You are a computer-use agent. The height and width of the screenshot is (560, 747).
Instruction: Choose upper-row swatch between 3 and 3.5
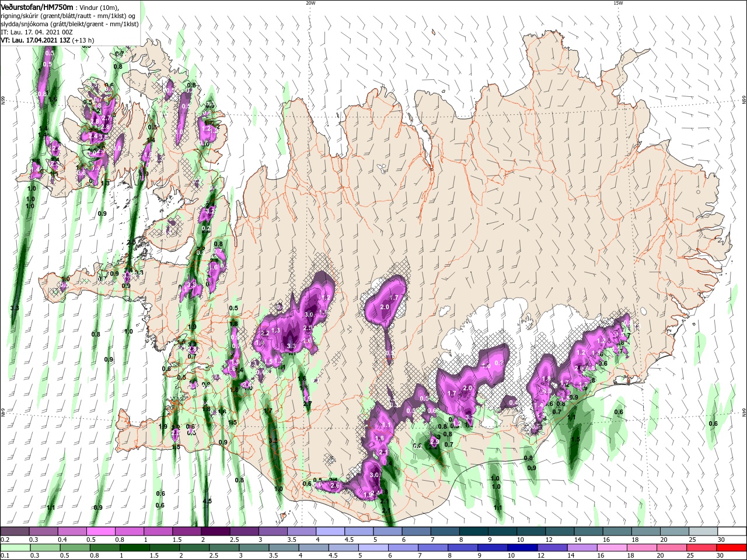point(273,531)
